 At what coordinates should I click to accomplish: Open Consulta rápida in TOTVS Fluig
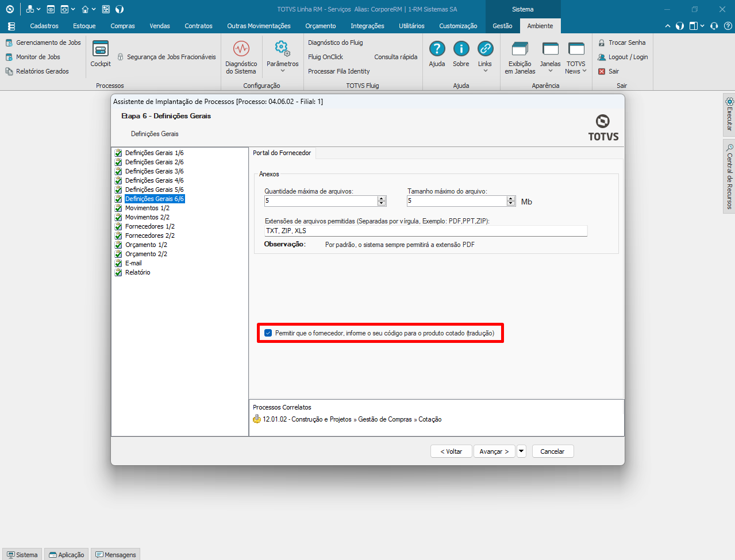(395, 57)
